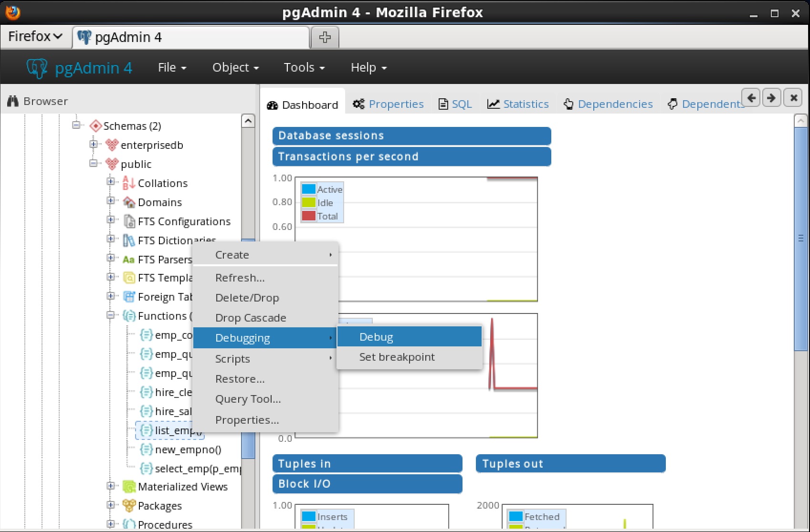The image size is (810, 532).
Task: Click the Domains node icon
Action: point(128,202)
